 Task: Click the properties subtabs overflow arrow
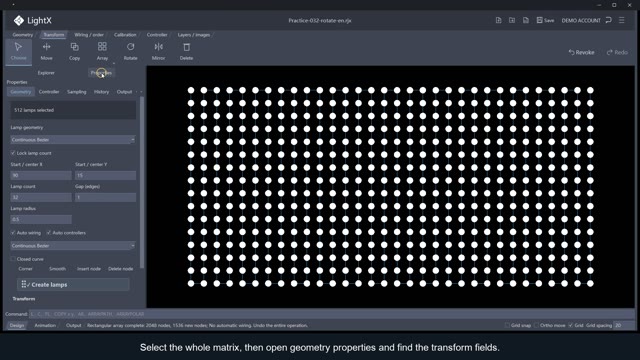[x=141, y=92]
